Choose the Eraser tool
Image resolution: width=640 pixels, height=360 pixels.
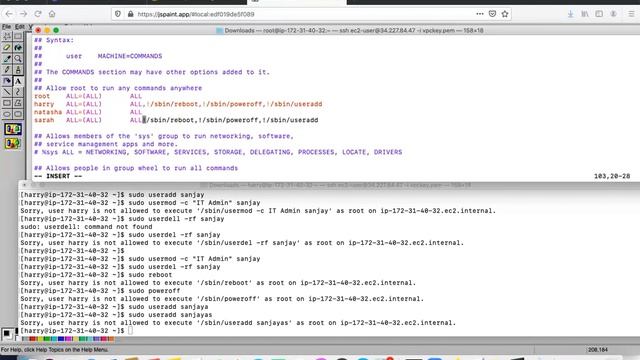click(x=7, y=48)
